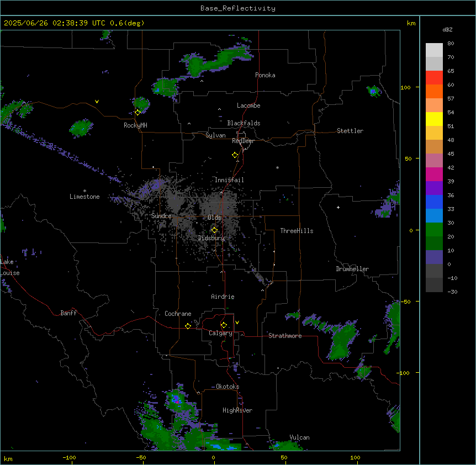
Task: Click the yellow diamond marker between Olds and Didsbury
Action: (x=214, y=230)
